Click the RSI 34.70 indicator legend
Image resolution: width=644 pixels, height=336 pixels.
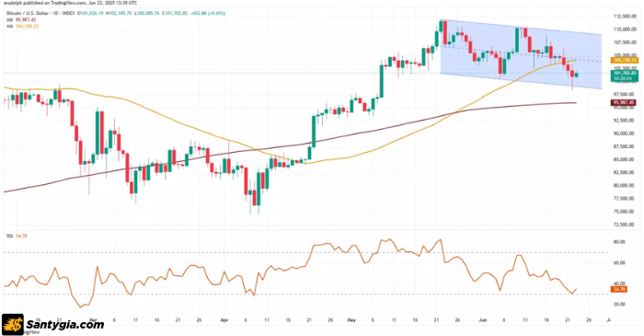pos(17,236)
